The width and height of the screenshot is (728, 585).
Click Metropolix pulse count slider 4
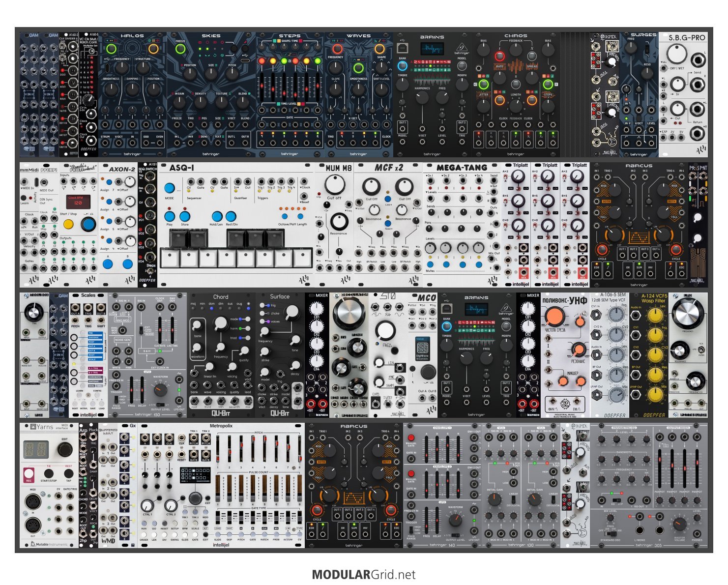(x=253, y=489)
